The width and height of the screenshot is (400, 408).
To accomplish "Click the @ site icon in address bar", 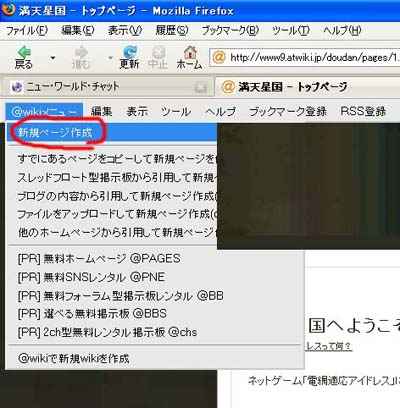I will click(219, 57).
